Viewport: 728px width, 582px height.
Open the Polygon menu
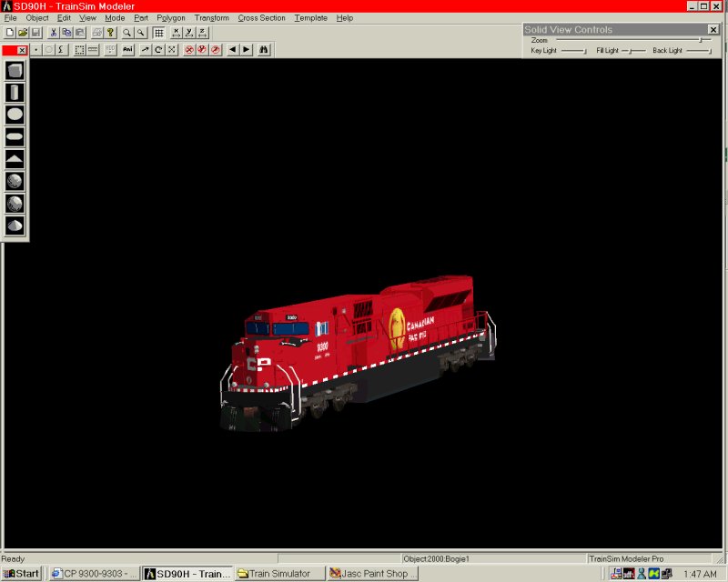171,17
